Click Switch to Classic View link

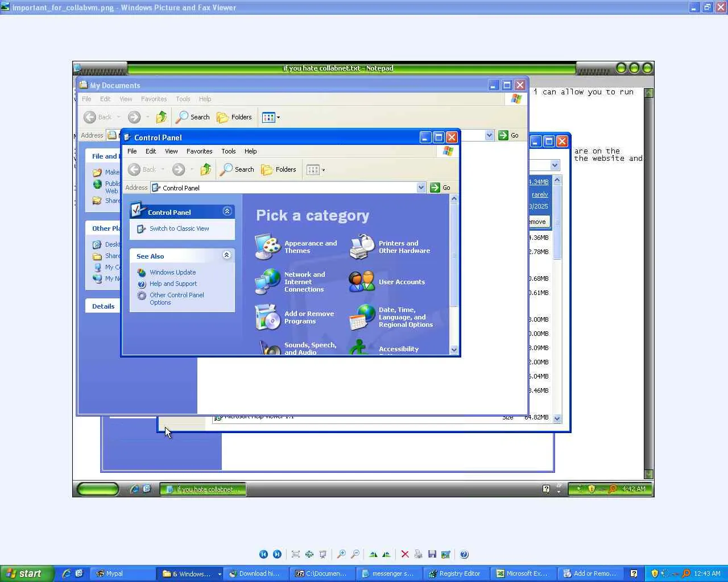pos(179,228)
